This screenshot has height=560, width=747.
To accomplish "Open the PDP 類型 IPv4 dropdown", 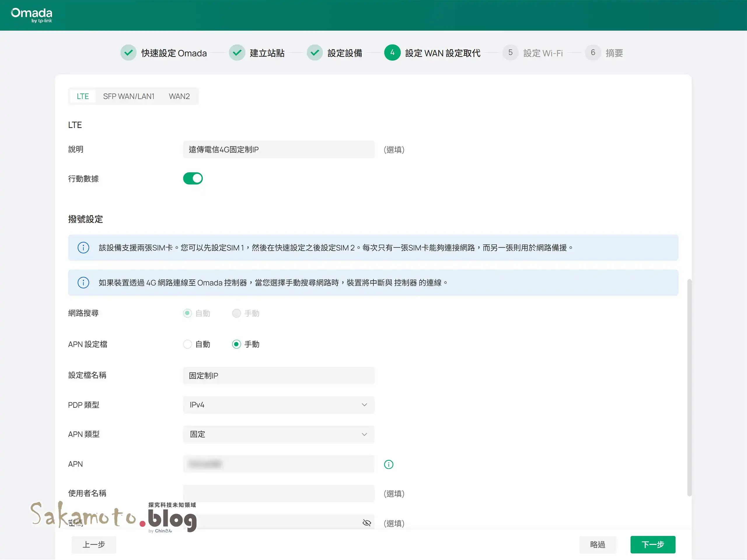I will [x=279, y=405].
